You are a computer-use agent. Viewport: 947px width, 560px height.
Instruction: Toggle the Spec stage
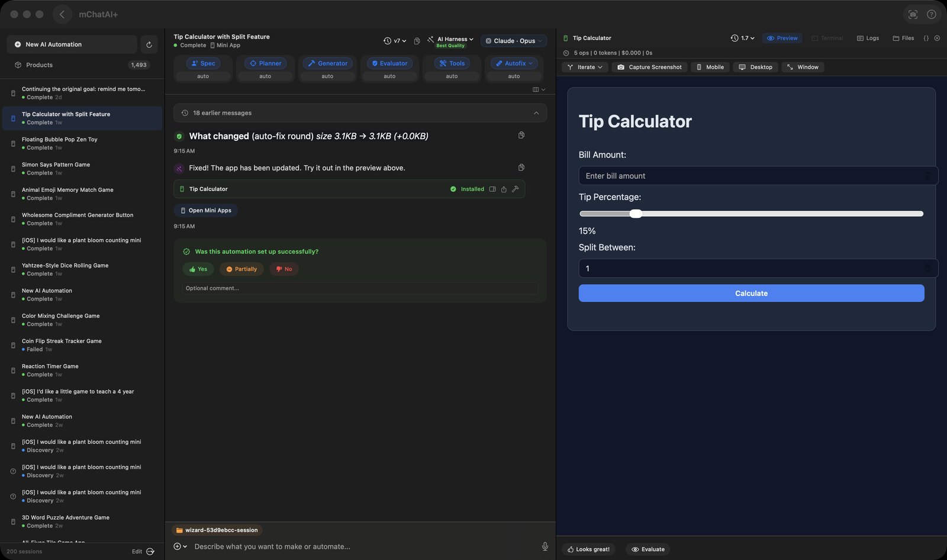pos(203,63)
